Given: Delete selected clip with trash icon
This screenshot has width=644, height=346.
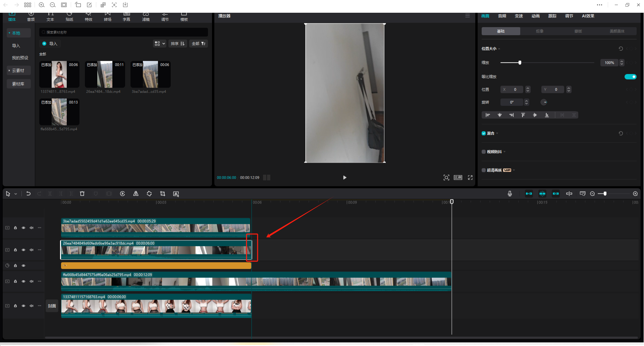Looking at the screenshot, I should (82, 194).
